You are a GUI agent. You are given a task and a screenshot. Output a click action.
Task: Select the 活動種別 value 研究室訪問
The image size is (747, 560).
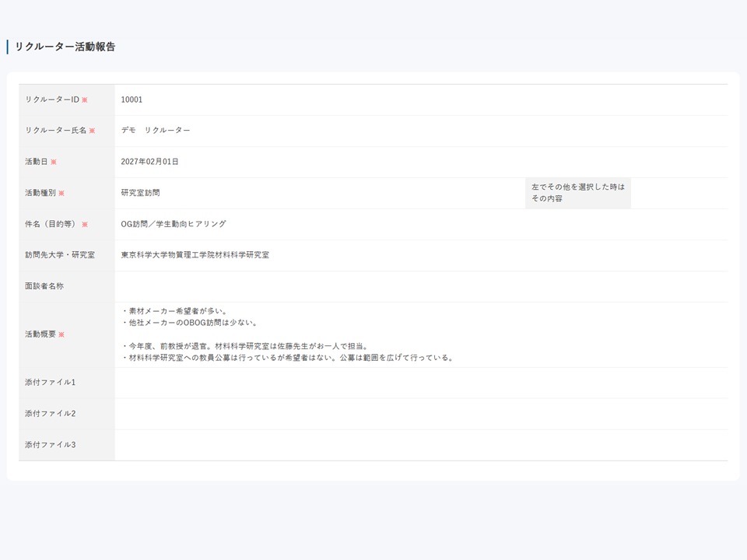(x=140, y=193)
